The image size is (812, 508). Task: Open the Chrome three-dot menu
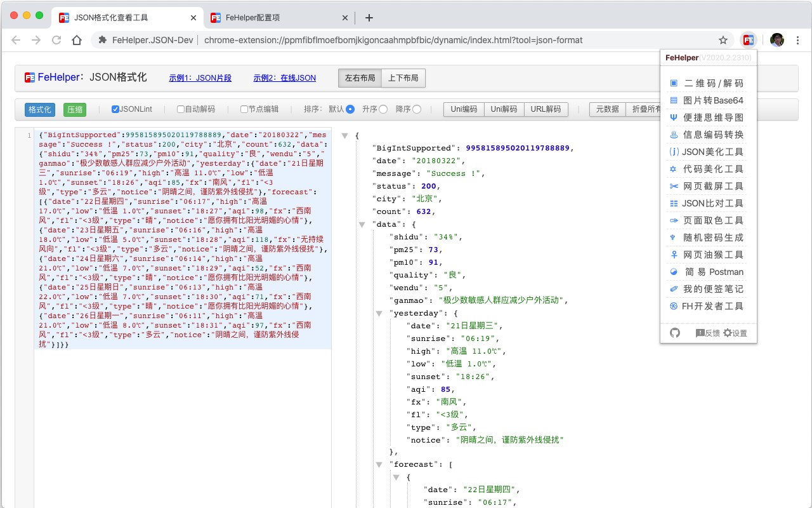tap(797, 40)
